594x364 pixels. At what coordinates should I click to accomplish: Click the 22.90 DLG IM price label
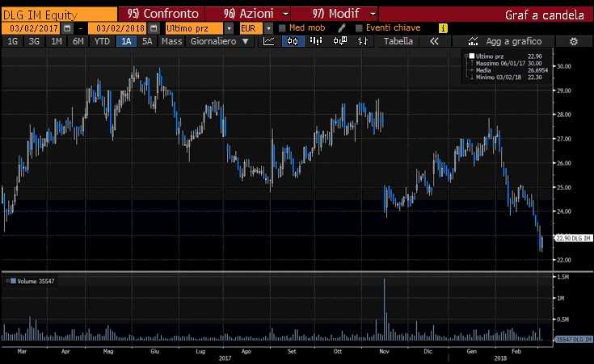[x=573, y=238]
